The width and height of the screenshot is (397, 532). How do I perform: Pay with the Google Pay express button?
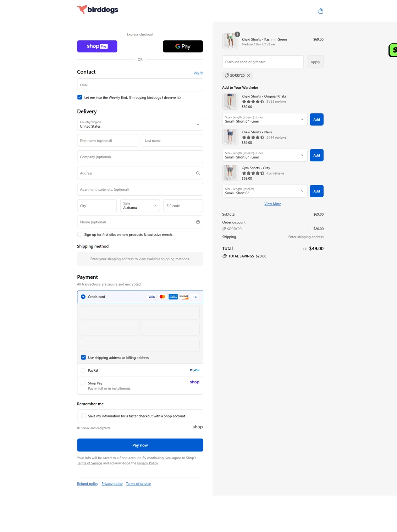(183, 46)
